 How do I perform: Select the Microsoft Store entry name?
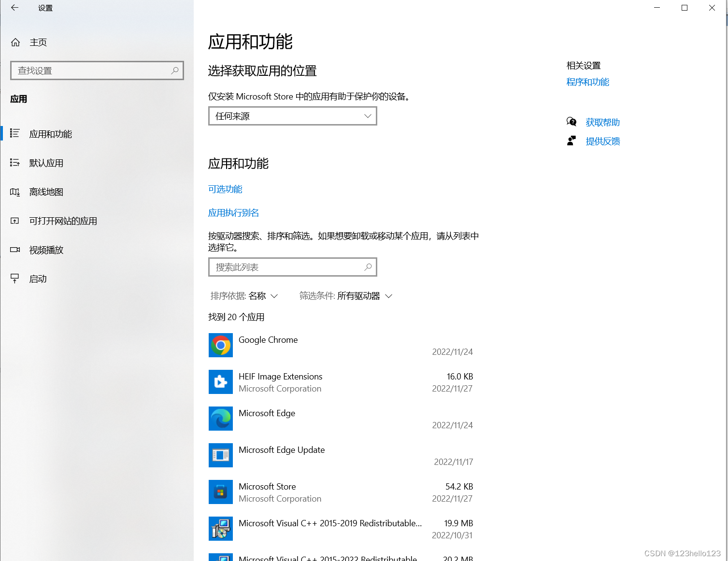click(x=267, y=487)
